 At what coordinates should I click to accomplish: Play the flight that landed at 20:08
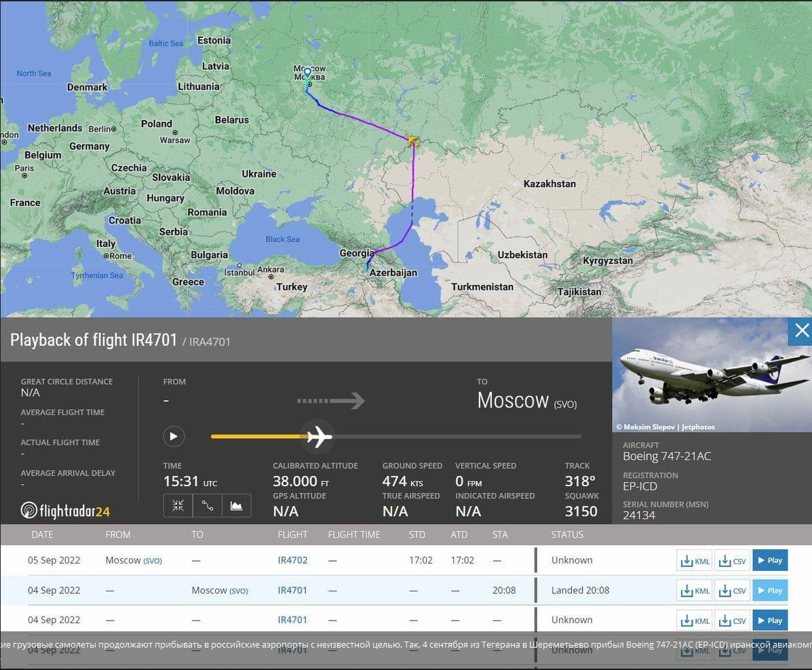coord(770,590)
